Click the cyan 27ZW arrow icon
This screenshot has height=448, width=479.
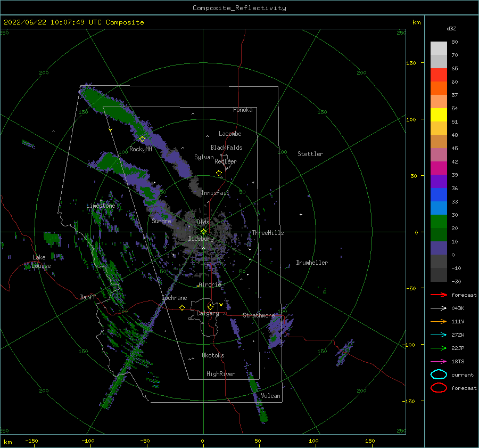[439, 335]
